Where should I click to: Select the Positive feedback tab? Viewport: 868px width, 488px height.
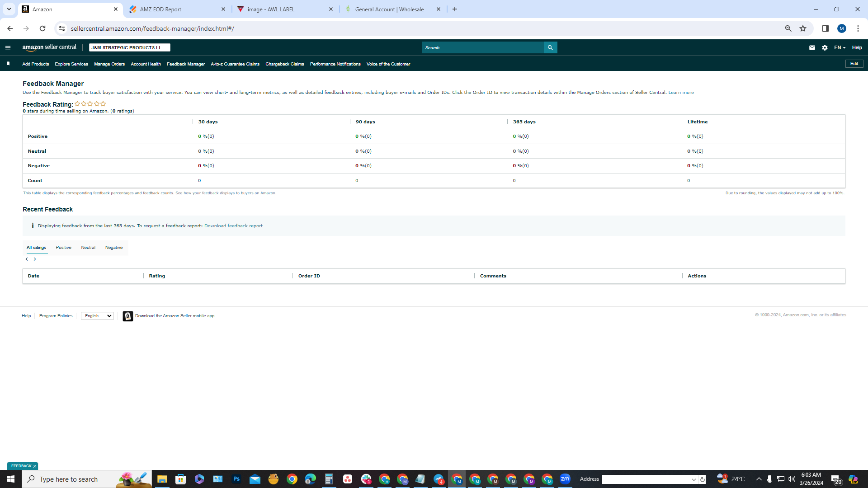click(64, 248)
